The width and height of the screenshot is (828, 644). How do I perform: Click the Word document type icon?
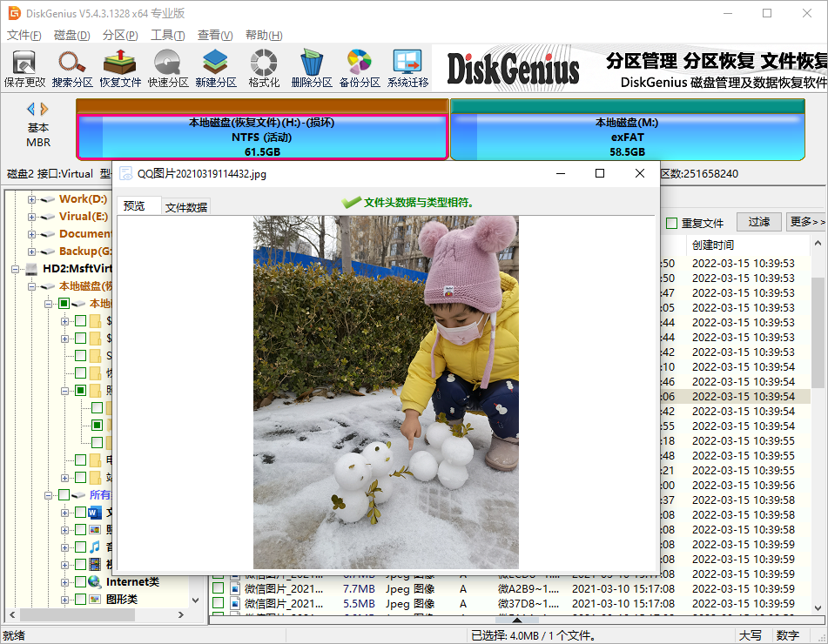coord(95,512)
